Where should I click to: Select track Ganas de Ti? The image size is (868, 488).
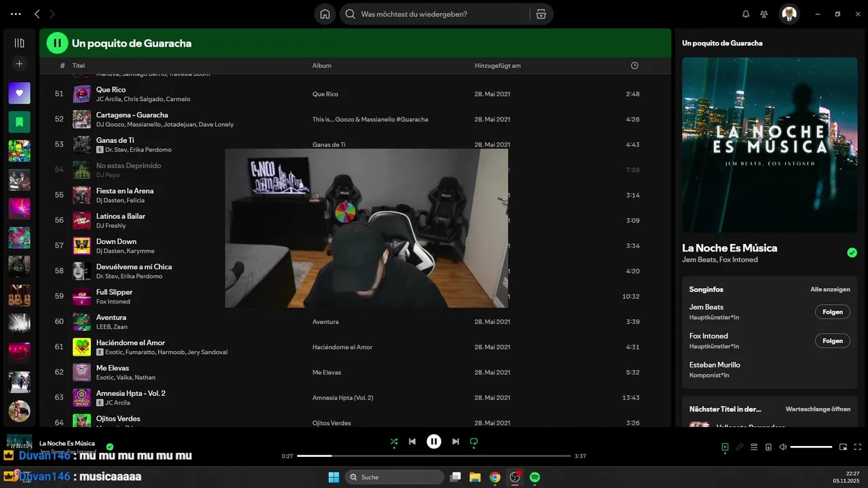[x=115, y=140]
